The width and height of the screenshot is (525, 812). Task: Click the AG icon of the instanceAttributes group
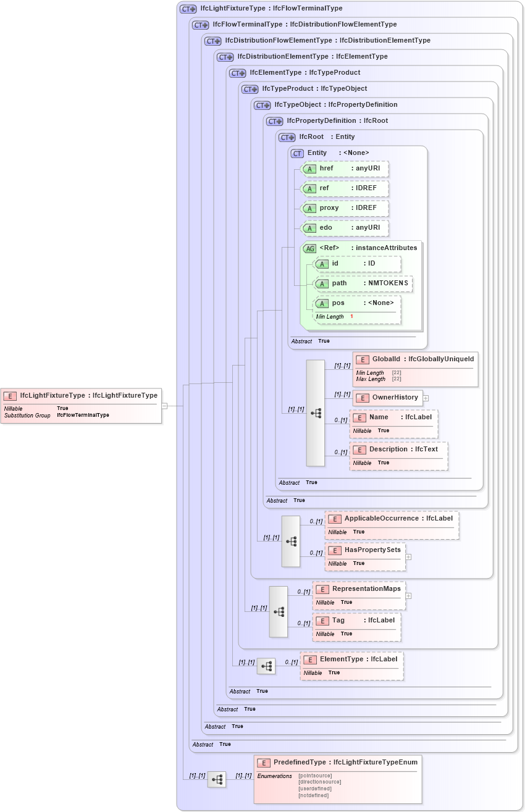click(311, 248)
